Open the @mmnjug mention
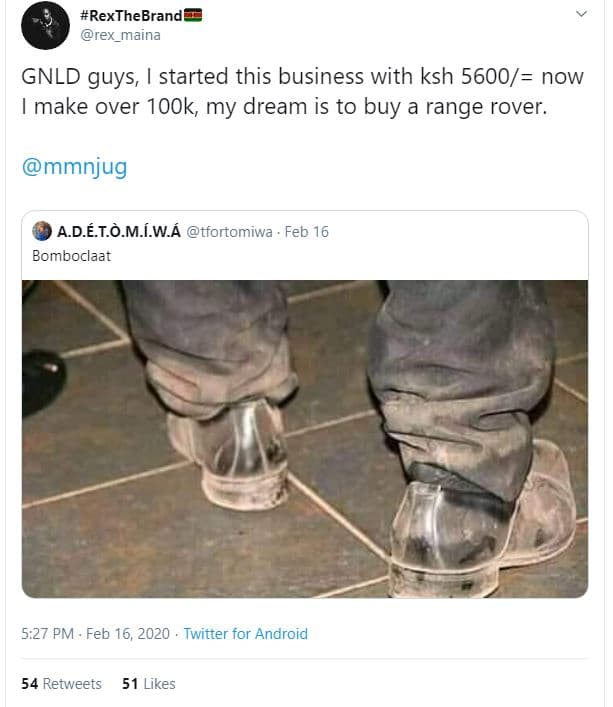The image size is (613, 707). (74, 167)
